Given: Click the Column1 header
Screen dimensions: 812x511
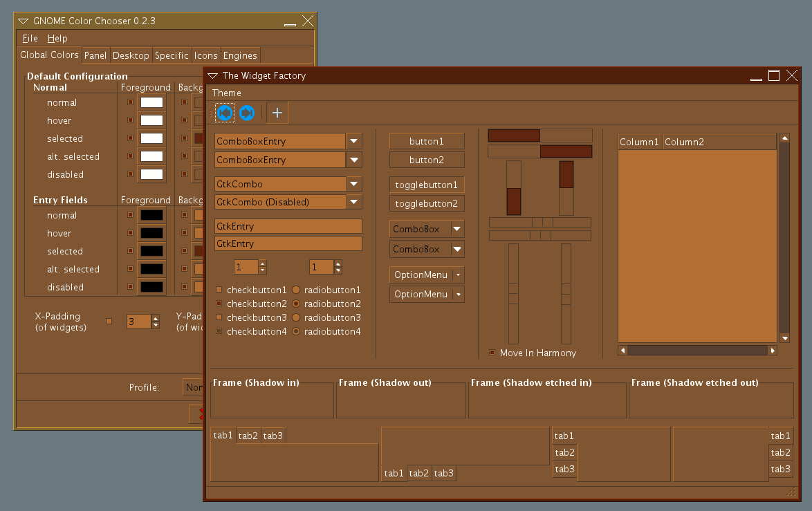Looking at the screenshot, I should [640, 142].
